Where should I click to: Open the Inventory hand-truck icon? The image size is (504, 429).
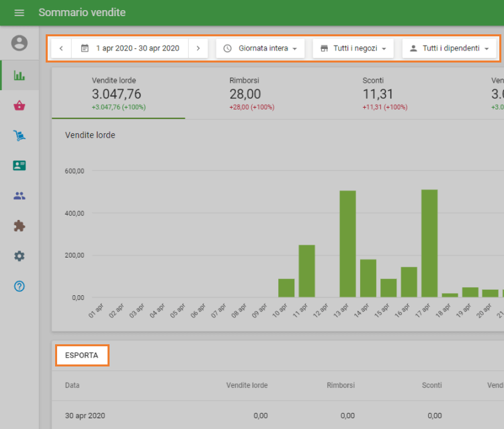19,136
